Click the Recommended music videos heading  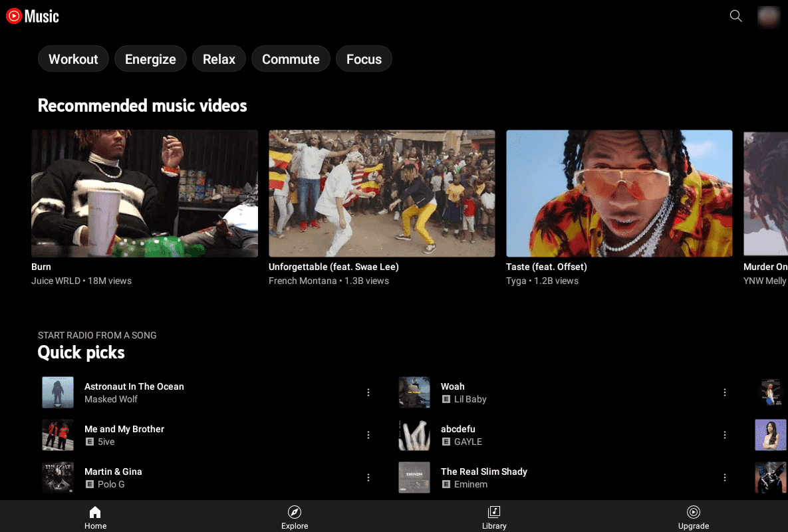point(142,106)
